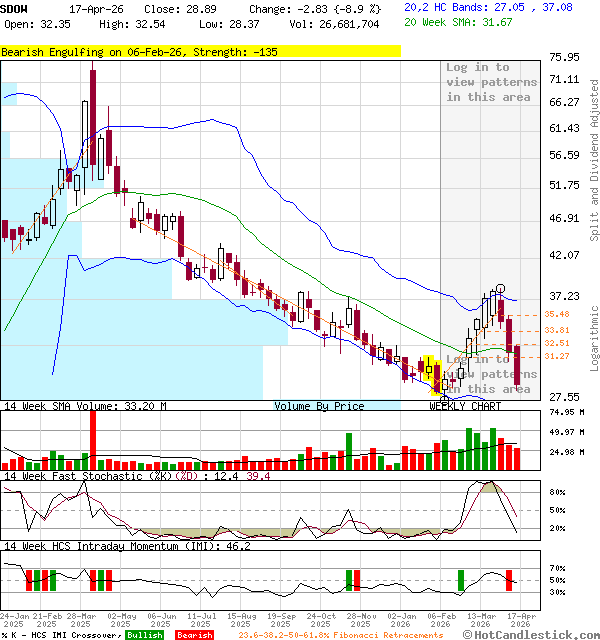The height and width of the screenshot is (640, 600).
Task: Click the SDOW ticker symbol
Action: pos(16,7)
